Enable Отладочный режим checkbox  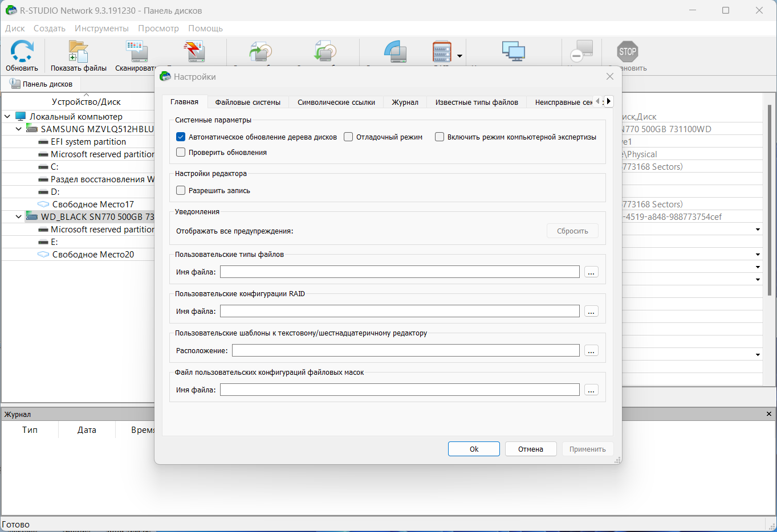348,137
